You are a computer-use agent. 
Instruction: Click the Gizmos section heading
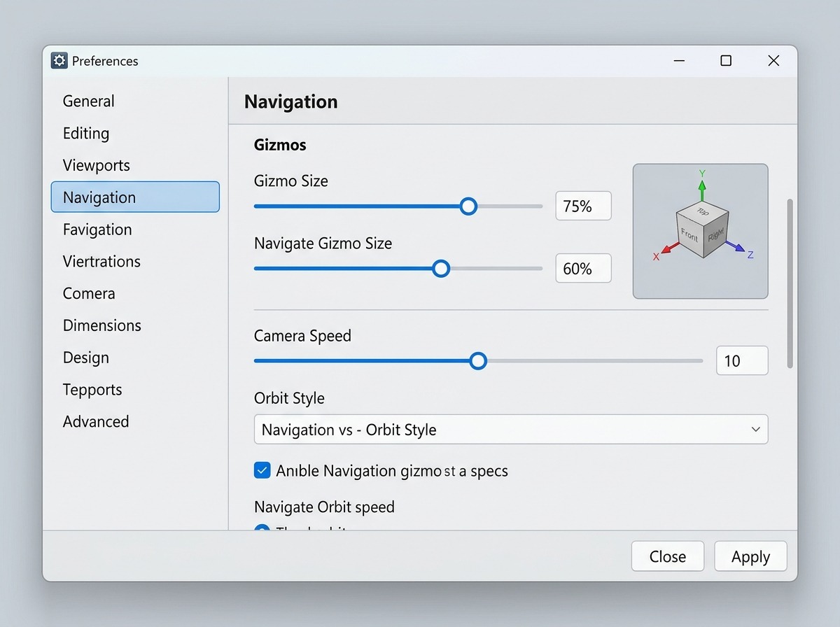(x=280, y=145)
